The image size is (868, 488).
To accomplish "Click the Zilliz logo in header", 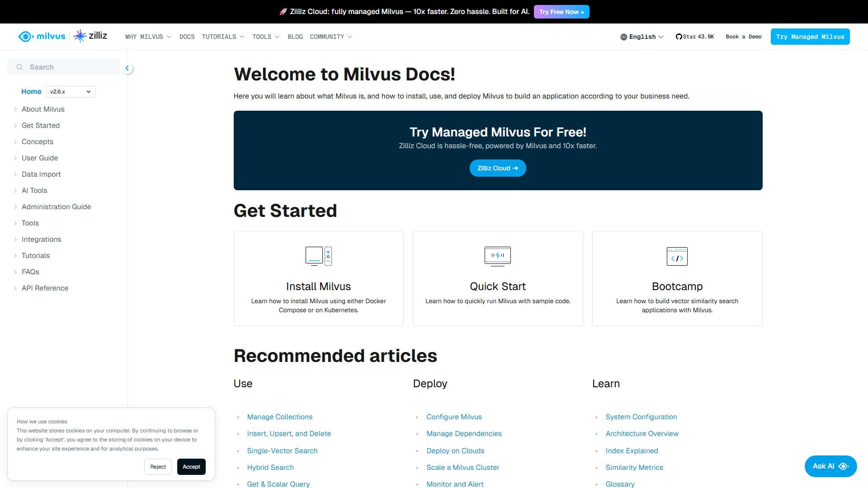I will pos(90,36).
